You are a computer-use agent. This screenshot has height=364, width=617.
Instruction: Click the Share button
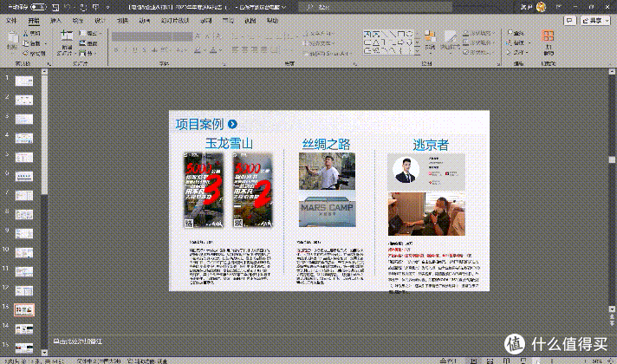click(x=595, y=21)
